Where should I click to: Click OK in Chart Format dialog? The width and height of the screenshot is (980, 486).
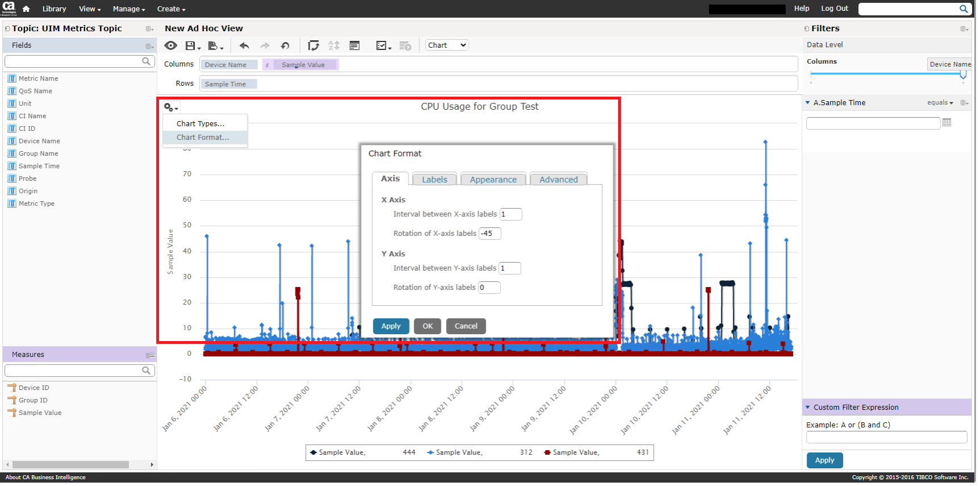[x=427, y=326]
